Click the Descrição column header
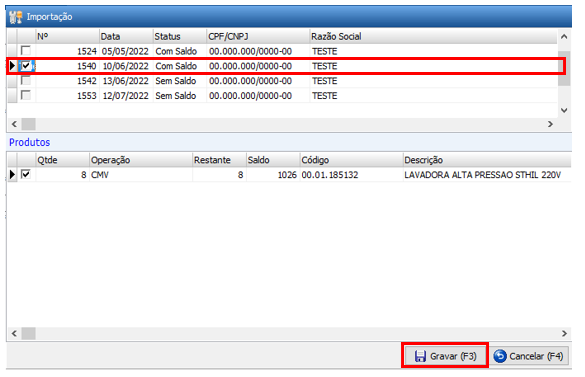 [x=487, y=160]
